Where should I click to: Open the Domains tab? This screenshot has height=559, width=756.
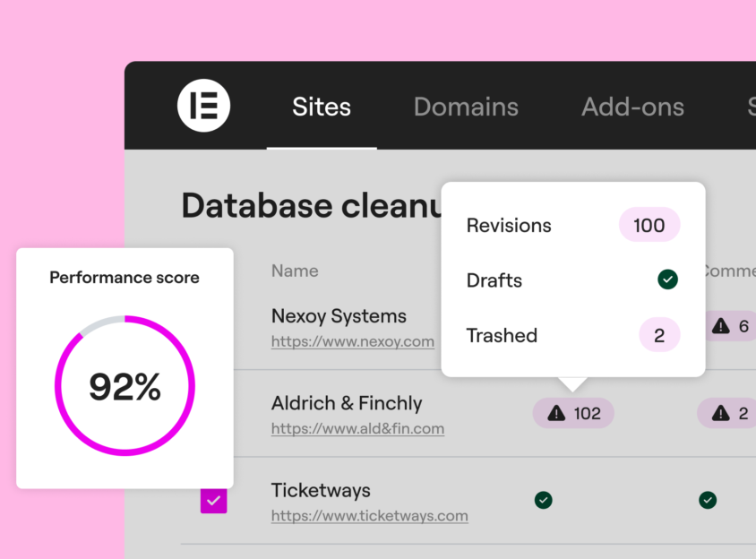click(x=466, y=107)
